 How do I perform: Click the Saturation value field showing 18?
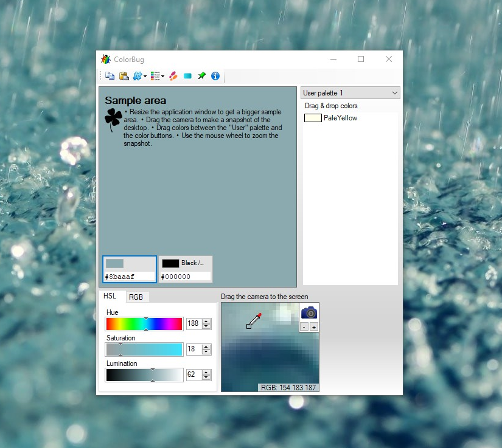(194, 349)
